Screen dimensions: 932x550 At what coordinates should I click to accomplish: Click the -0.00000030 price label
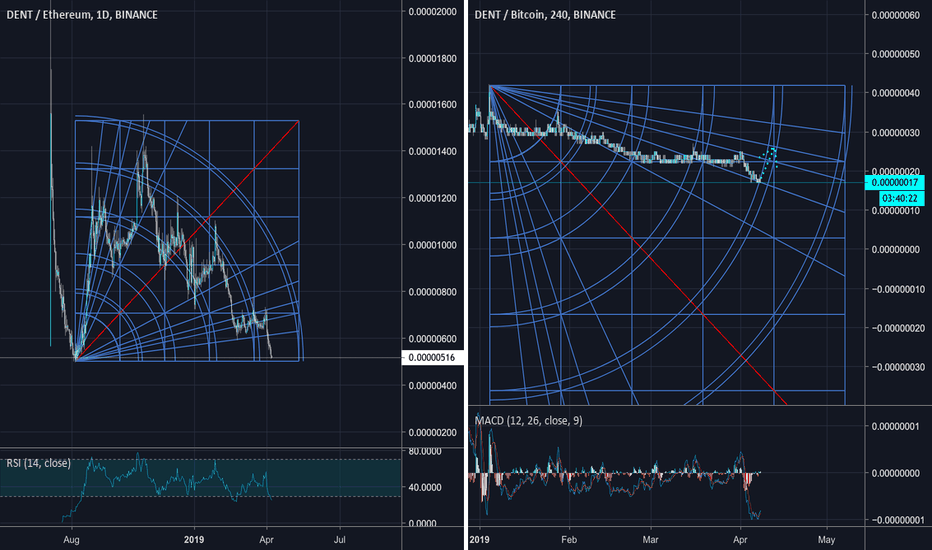pos(898,367)
